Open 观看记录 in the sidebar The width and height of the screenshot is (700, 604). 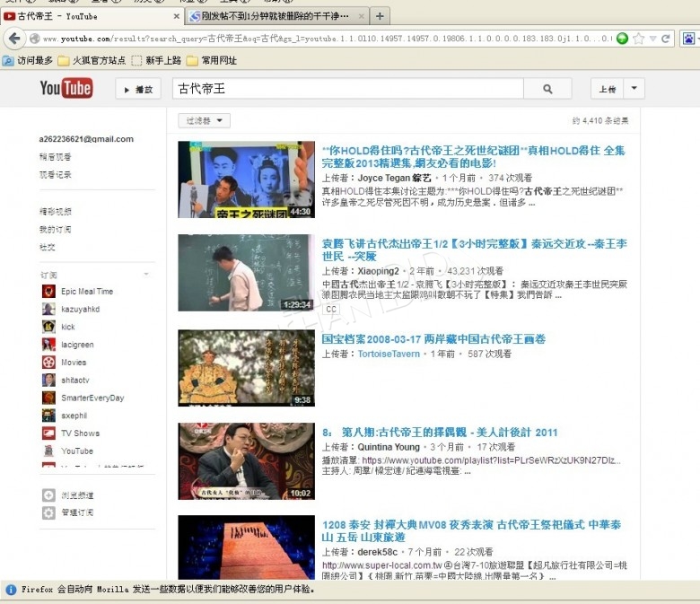click(x=56, y=174)
